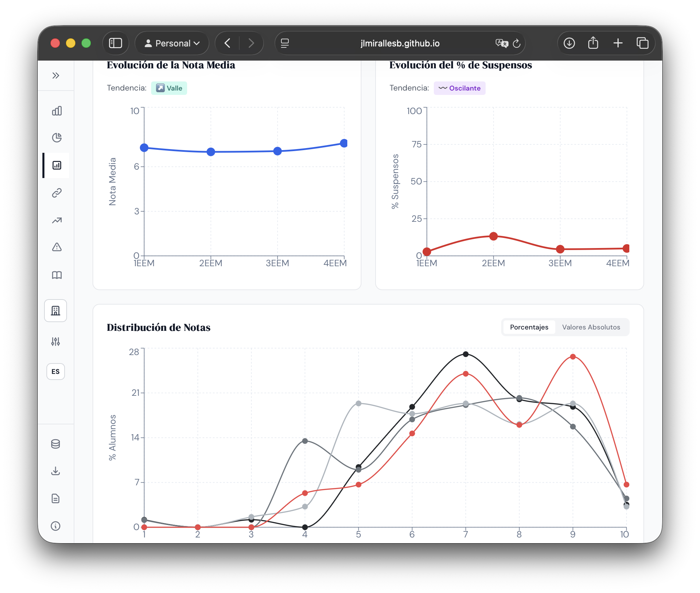The height and width of the screenshot is (593, 700).
Task: Open the Personal profile dropdown
Action: (172, 43)
